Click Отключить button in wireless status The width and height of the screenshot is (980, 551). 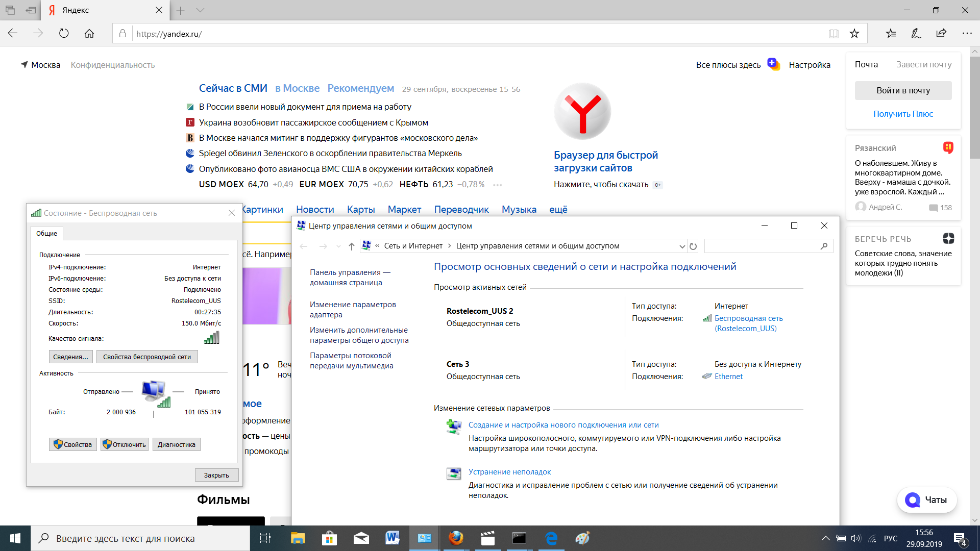click(125, 444)
